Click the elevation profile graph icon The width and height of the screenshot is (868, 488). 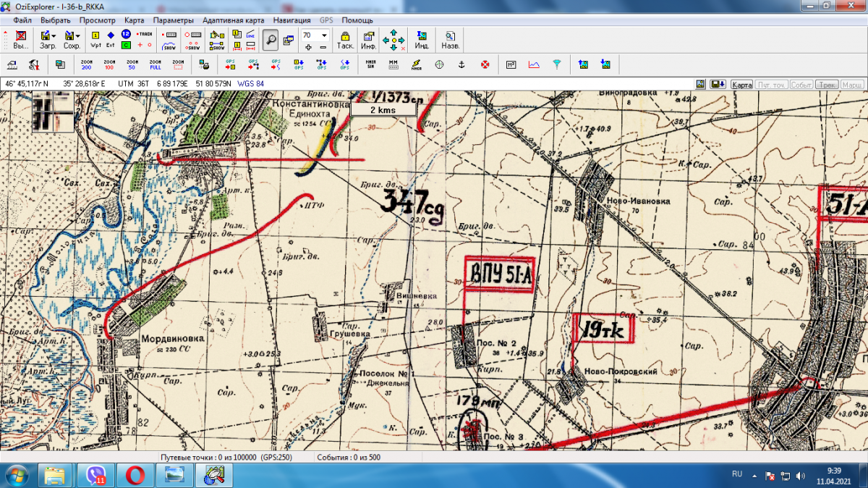(534, 64)
